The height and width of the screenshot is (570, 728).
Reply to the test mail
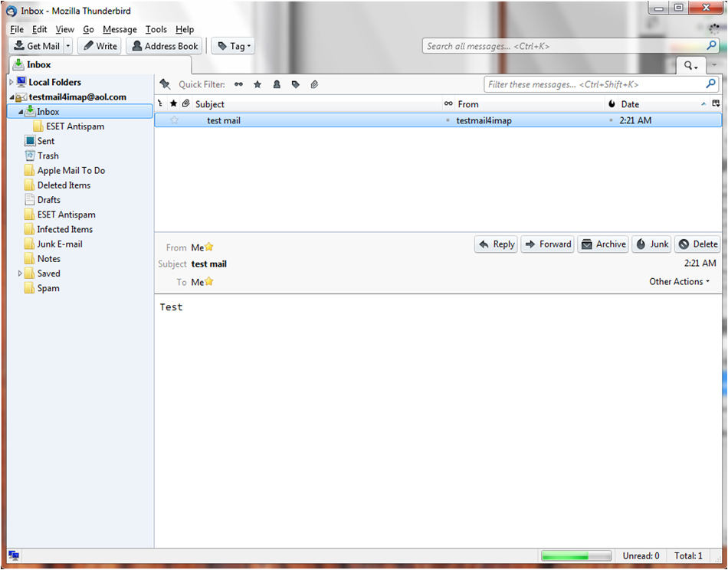click(x=496, y=244)
